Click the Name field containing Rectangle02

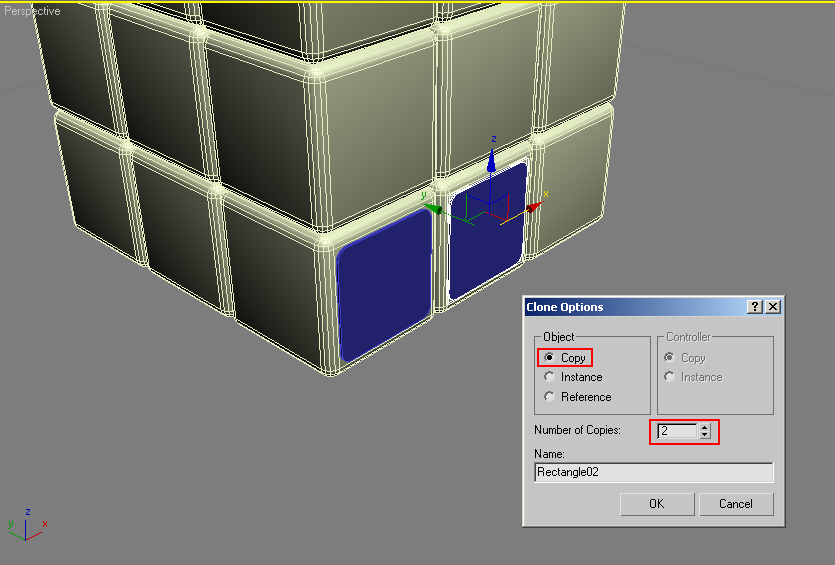(653, 472)
